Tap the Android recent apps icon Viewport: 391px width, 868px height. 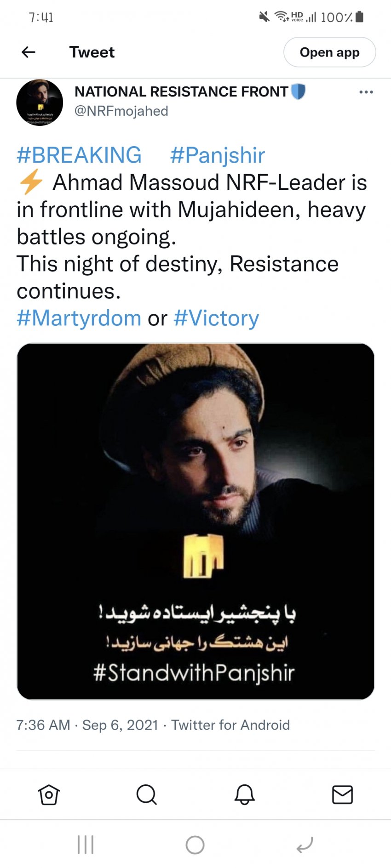pos(86,845)
